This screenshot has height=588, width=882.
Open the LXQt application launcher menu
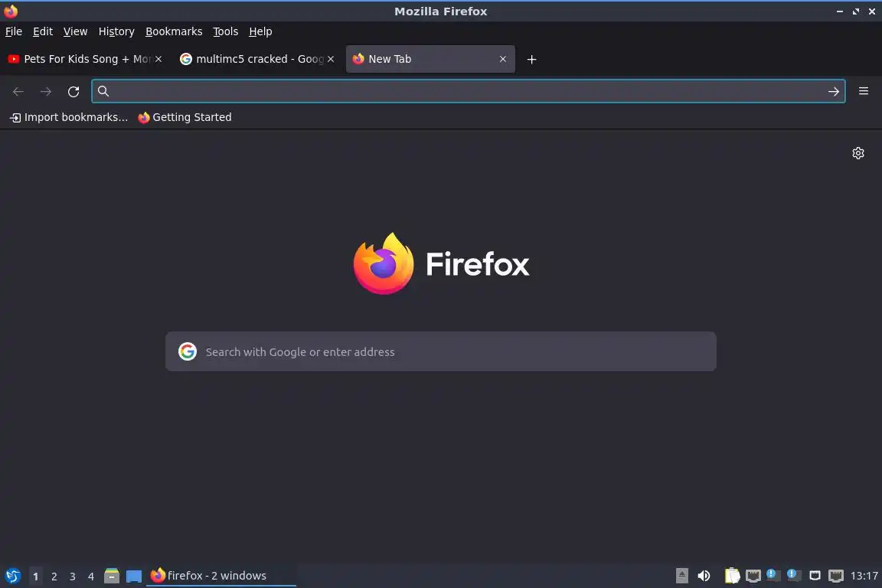[12, 576]
